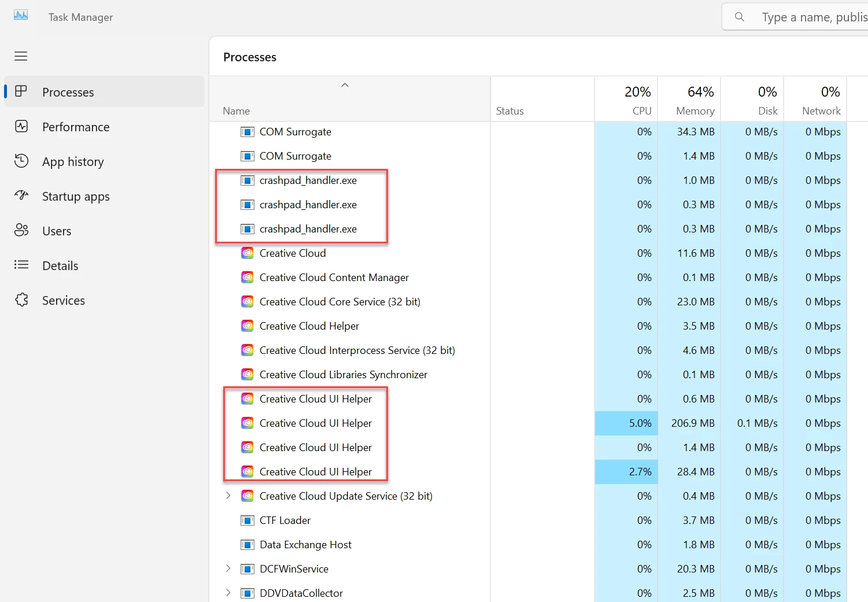The width and height of the screenshot is (868, 602).
Task: Select the Data Exchange Host process
Action: [x=305, y=545]
